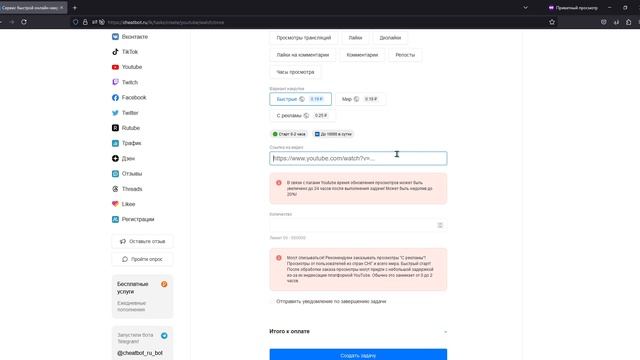Click info icon next to С рекламы
Viewport: 640px width, 360px height.
tap(306, 116)
